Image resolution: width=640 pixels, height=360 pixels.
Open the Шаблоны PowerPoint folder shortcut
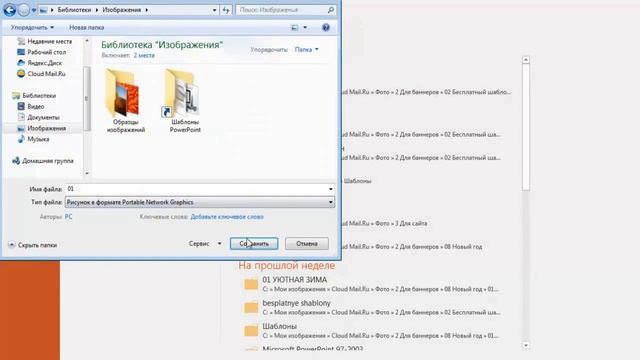[185, 101]
